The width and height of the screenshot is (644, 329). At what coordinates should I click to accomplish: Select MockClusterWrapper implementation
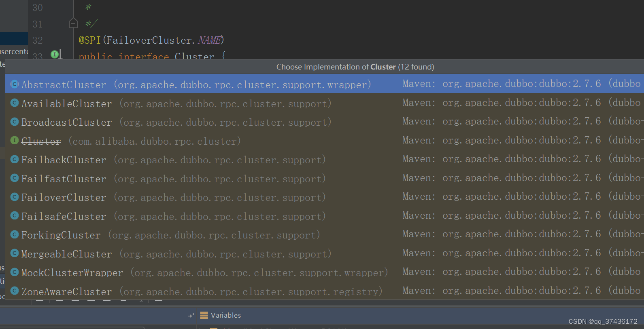(324, 272)
